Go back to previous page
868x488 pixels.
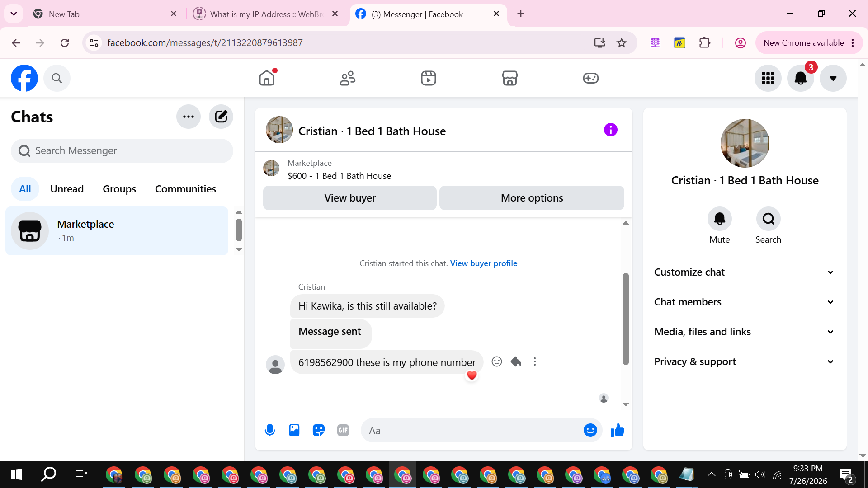pyautogui.click(x=16, y=43)
